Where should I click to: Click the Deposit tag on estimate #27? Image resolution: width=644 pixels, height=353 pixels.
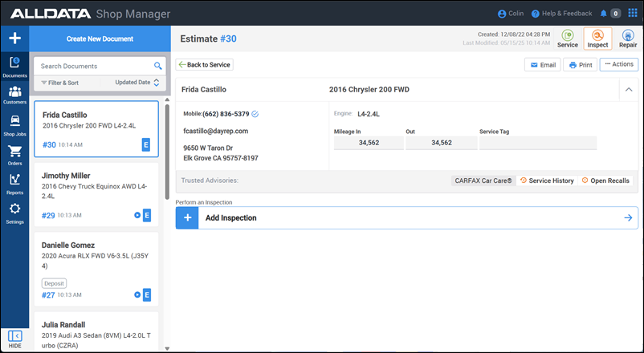coord(54,283)
